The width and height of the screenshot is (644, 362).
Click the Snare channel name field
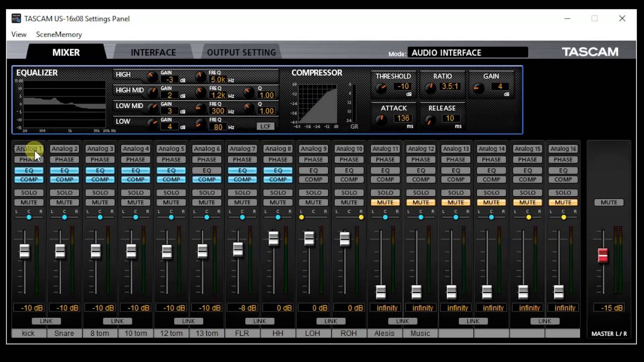click(64, 333)
